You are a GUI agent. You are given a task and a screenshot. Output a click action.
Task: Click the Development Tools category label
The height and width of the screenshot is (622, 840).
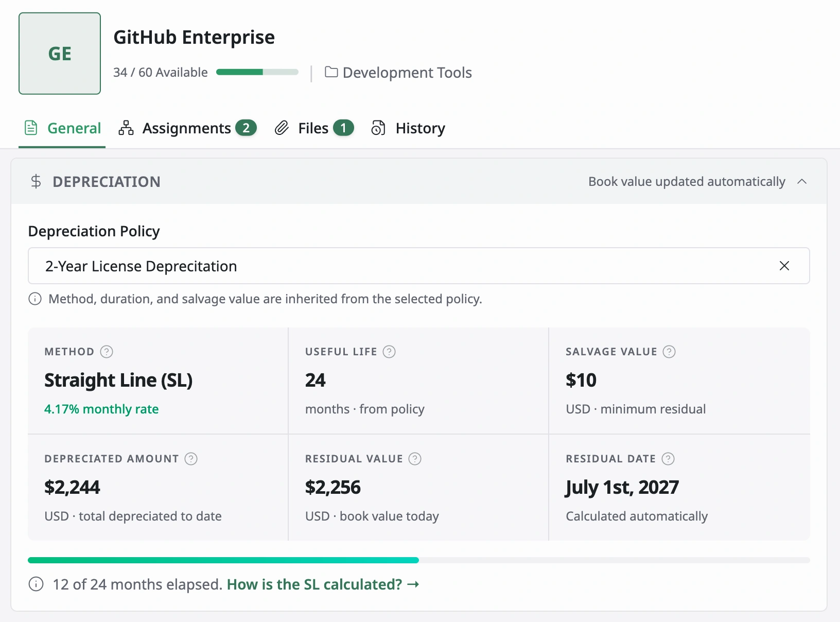pos(407,73)
